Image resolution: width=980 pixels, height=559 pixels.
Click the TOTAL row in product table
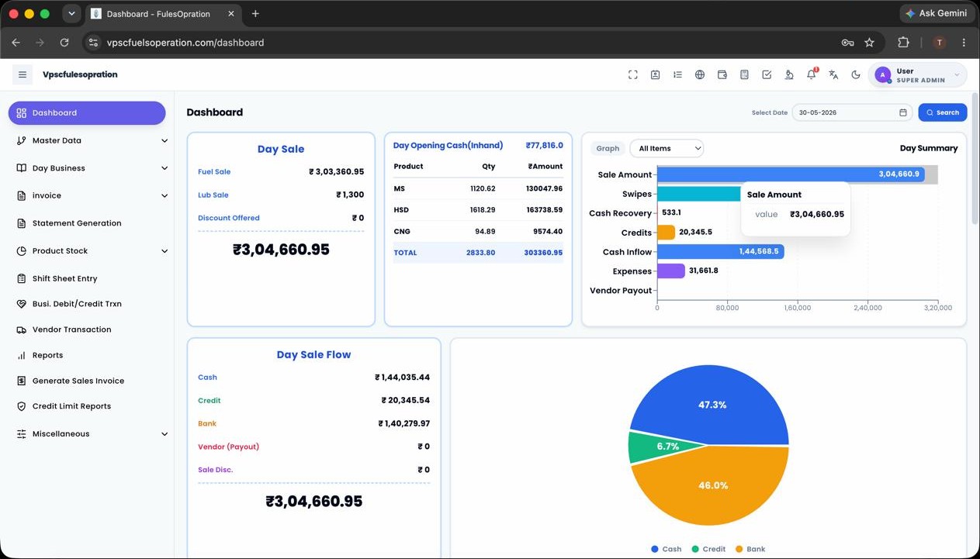[x=478, y=253]
